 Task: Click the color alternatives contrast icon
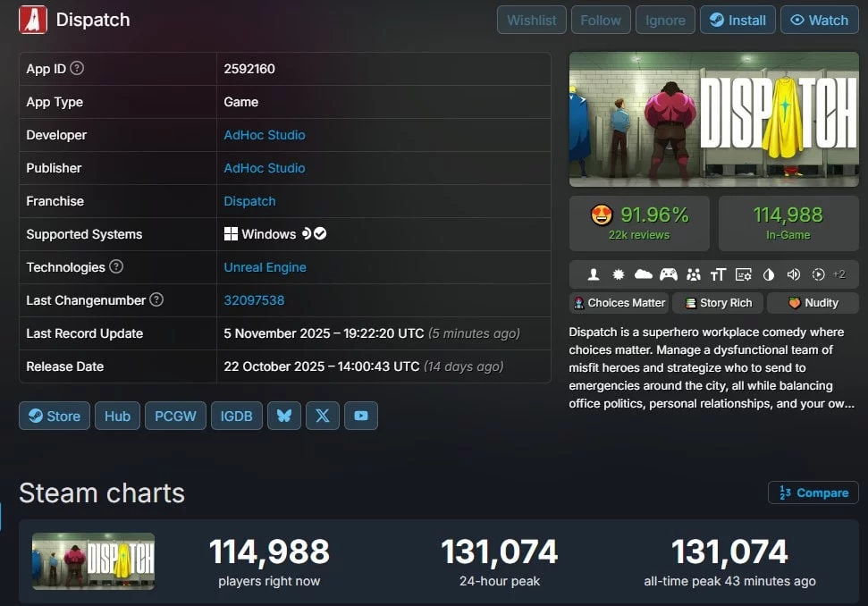click(769, 274)
